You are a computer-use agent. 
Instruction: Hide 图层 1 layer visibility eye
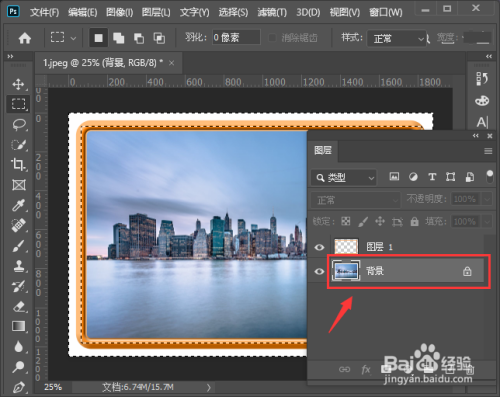319,247
